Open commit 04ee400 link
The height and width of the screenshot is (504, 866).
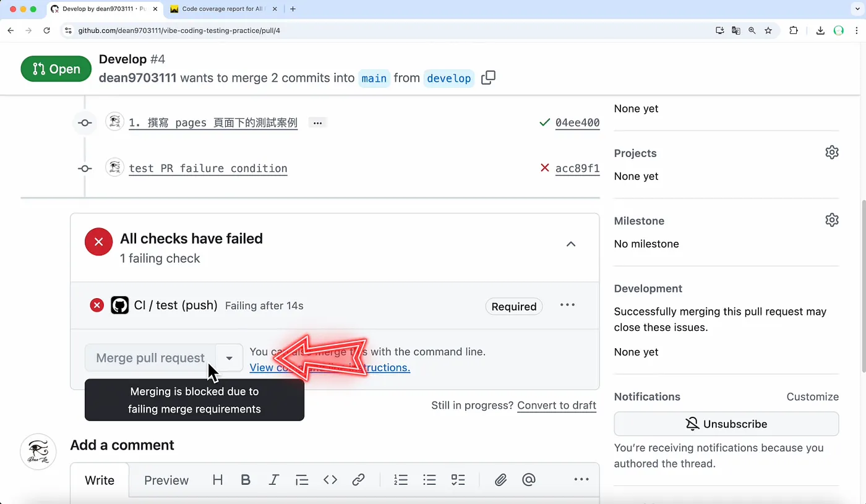point(578,122)
